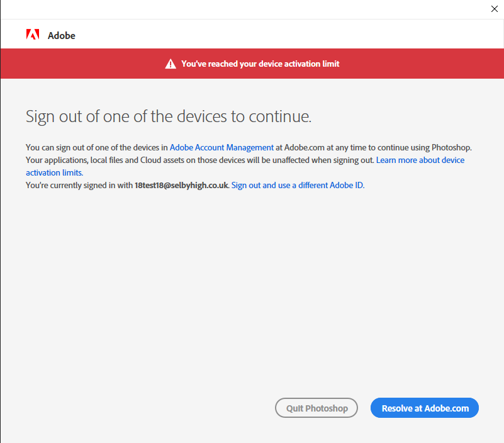This screenshot has height=443, width=504.
Task: Open the Adobe.com account management page
Action: pyautogui.click(x=221, y=147)
